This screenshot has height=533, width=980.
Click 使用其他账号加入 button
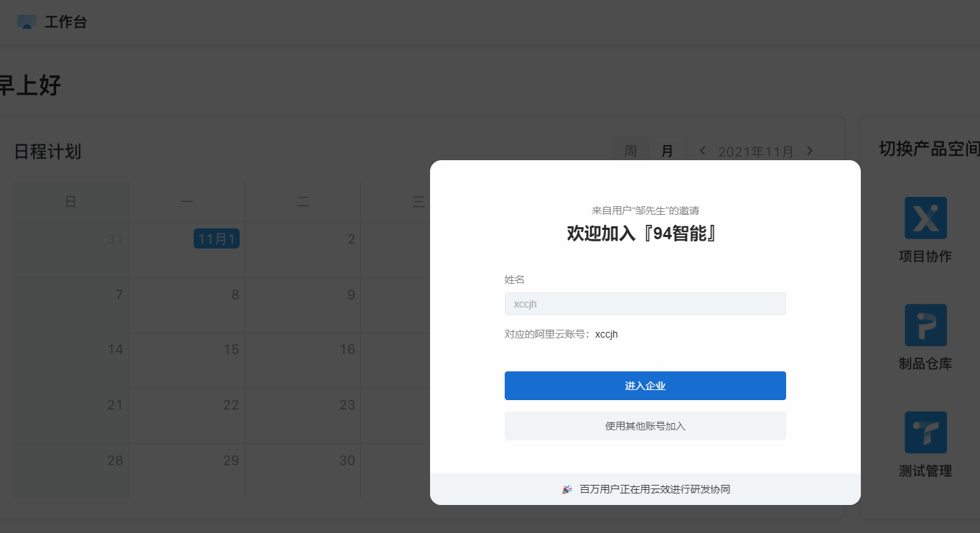[645, 426]
